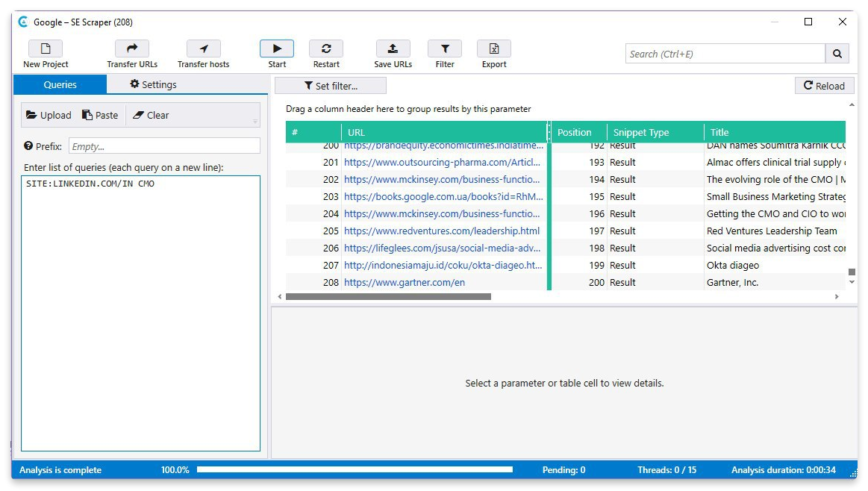Screen dimensions: 868x491
Task: Start the scraping with play button
Action: point(277,49)
